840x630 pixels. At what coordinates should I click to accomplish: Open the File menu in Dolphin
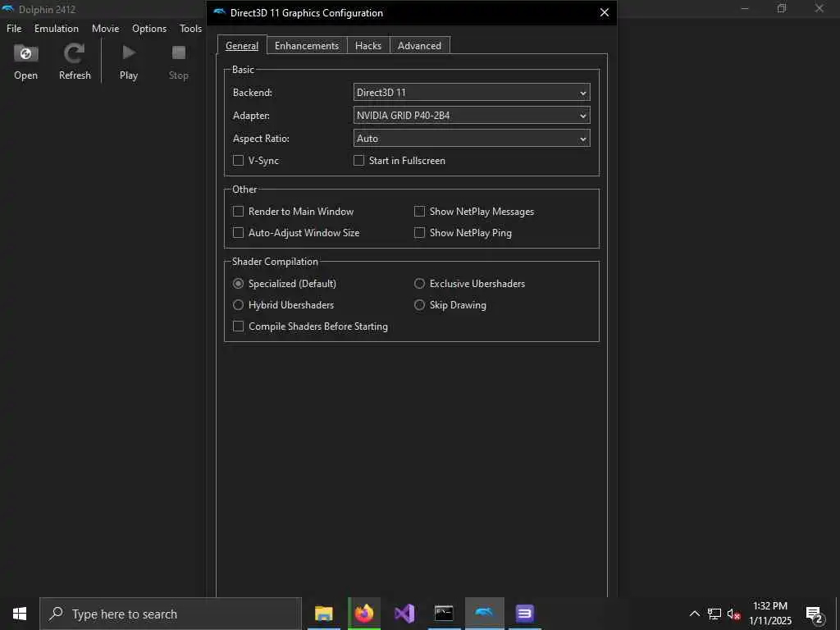[x=14, y=29]
